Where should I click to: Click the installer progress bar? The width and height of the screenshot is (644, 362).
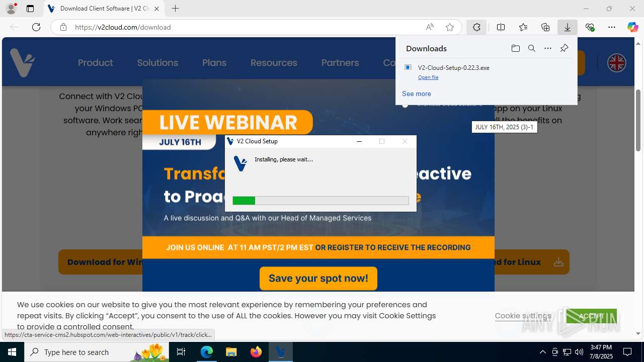click(320, 201)
